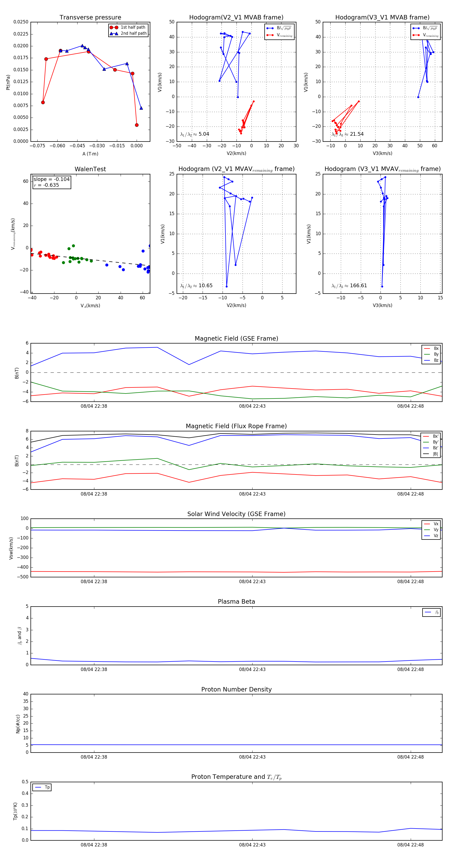Click the 'Vsw(km/s)' y-axis label
Screen dimensions: 473x868
click(11, 548)
